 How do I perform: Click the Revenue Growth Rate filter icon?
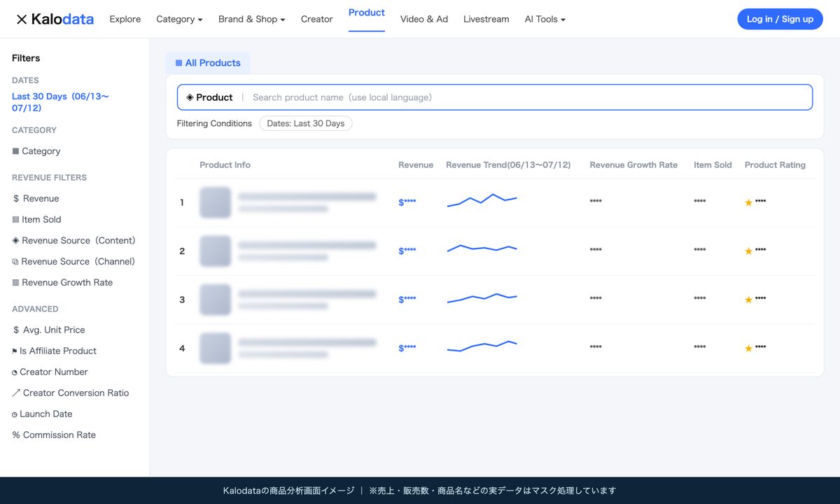coord(15,283)
